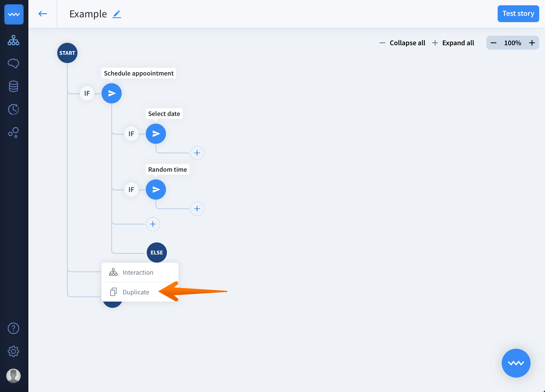Viewport: 545px width, 392px height.
Task: Open the database Entities icon in sidebar
Action: [x=13, y=86]
